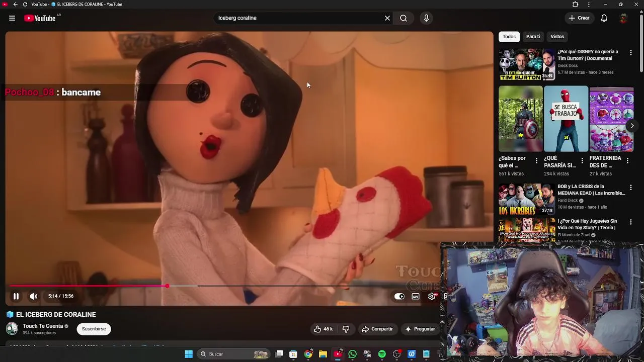This screenshot has width=644, height=362.
Task: Open the Los Increíbles video thumbnail
Action: [x=527, y=199]
